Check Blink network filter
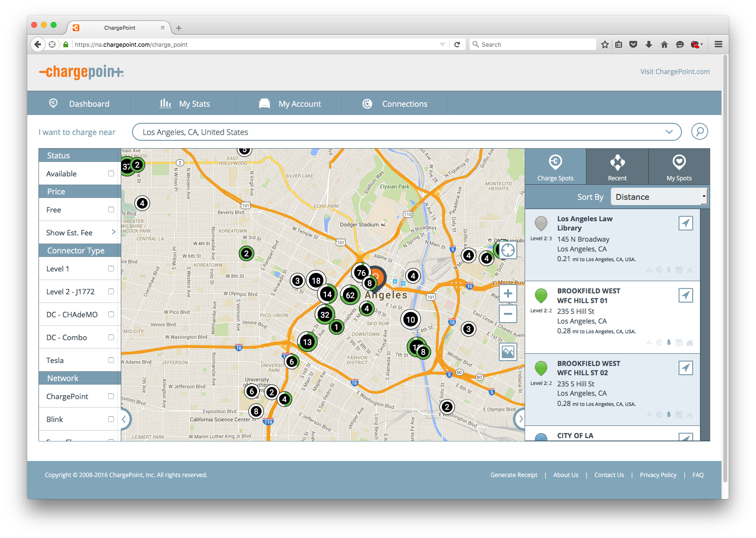Viewport: 756px width, 538px height. (x=111, y=419)
